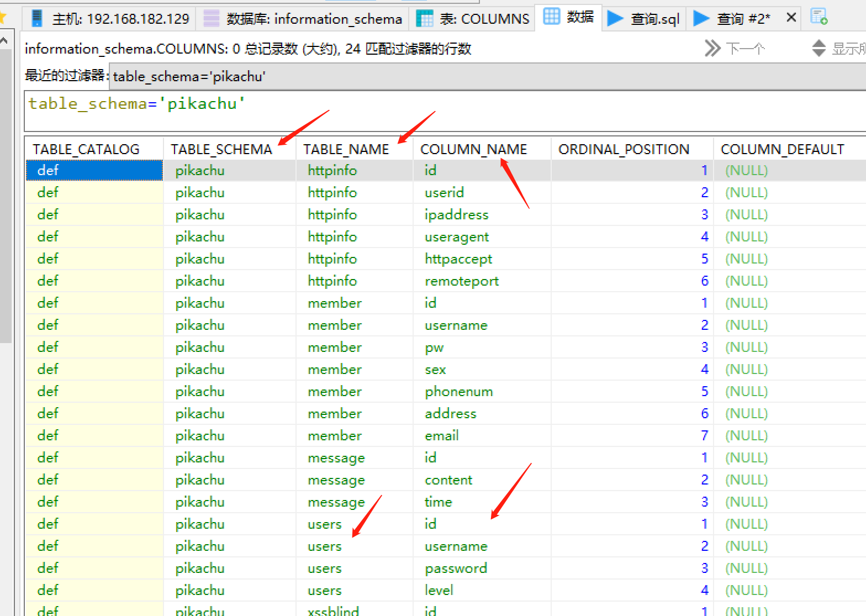Click the 下一个 next button
Image resolution: width=866 pixels, height=616 pixels.
pos(735,49)
